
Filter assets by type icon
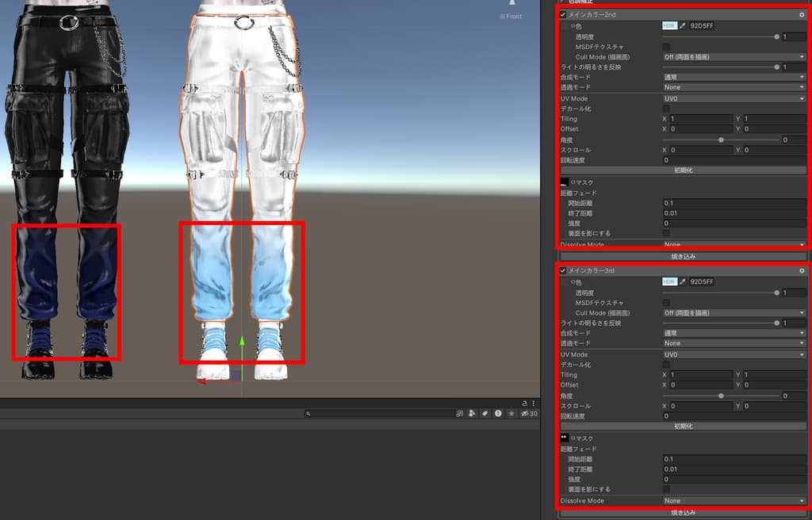pos(472,413)
